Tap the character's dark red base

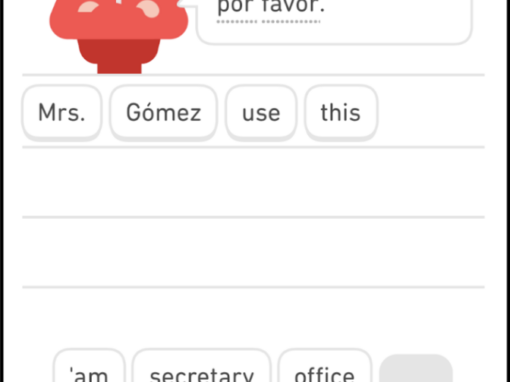[119, 56]
